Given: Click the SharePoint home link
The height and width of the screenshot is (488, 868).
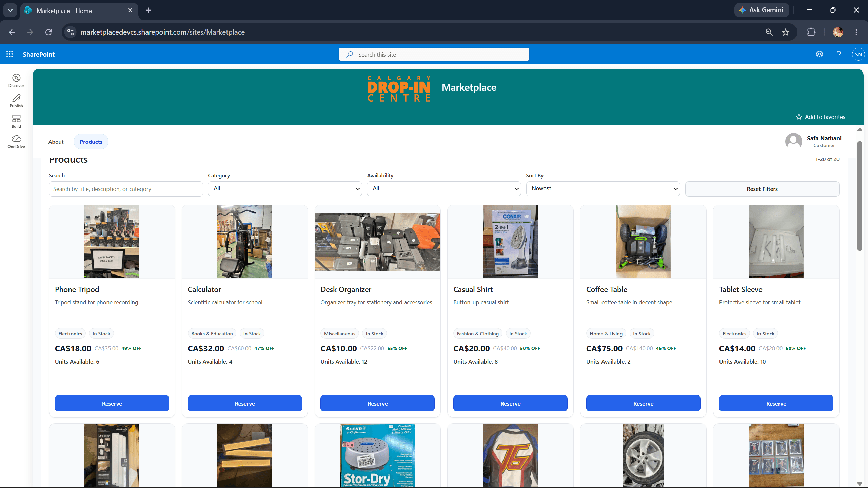Looking at the screenshot, I should point(39,54).
